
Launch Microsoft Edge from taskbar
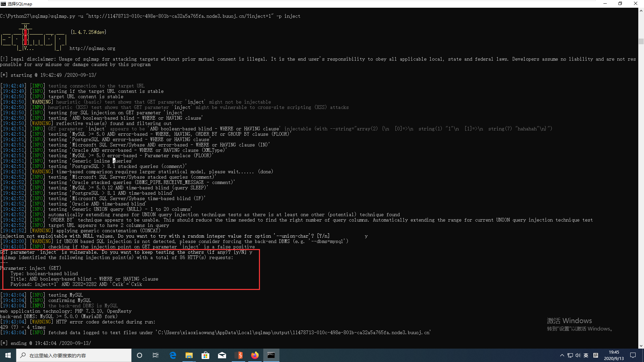(x=173, y=355)
